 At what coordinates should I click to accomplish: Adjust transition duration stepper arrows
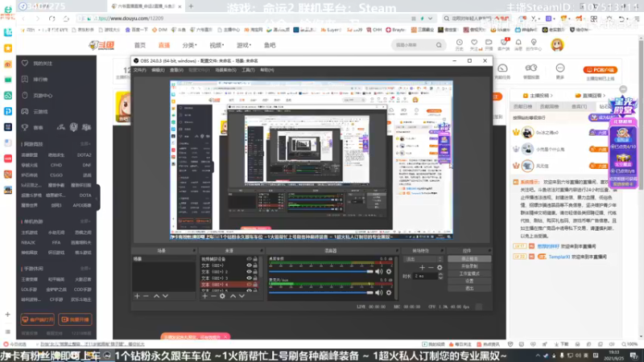(x=440, y=276)
